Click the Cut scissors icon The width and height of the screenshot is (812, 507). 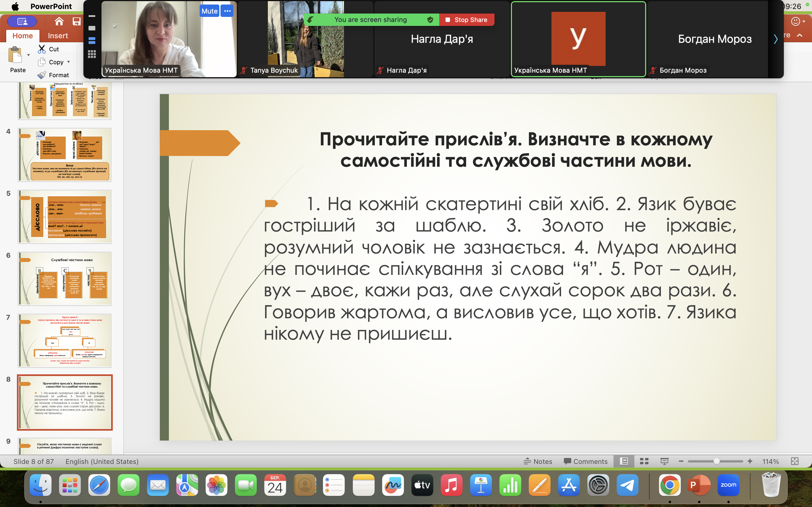(42, 49)
